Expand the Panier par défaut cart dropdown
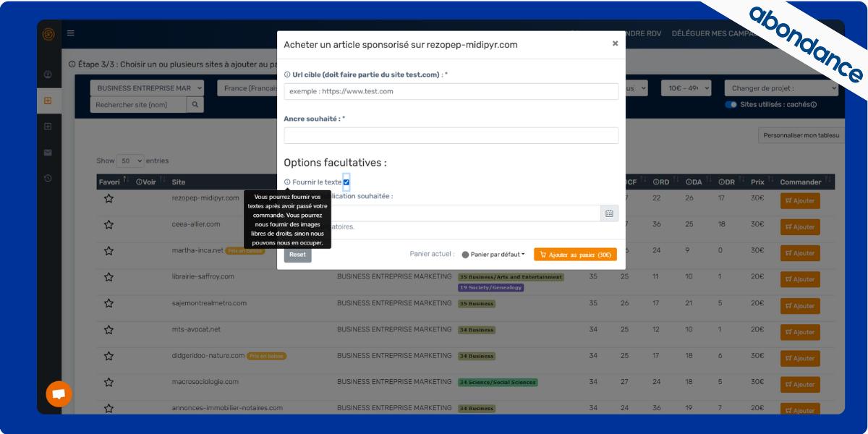 click(493, 255)
